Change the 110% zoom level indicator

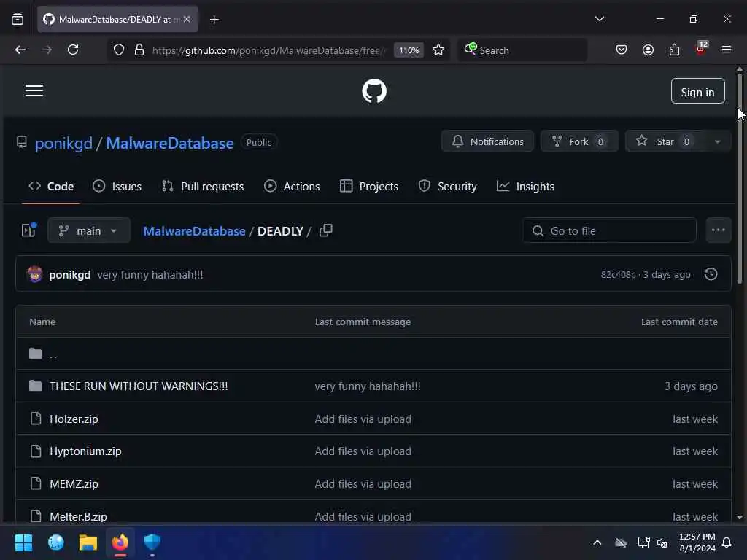click(409, 50)
